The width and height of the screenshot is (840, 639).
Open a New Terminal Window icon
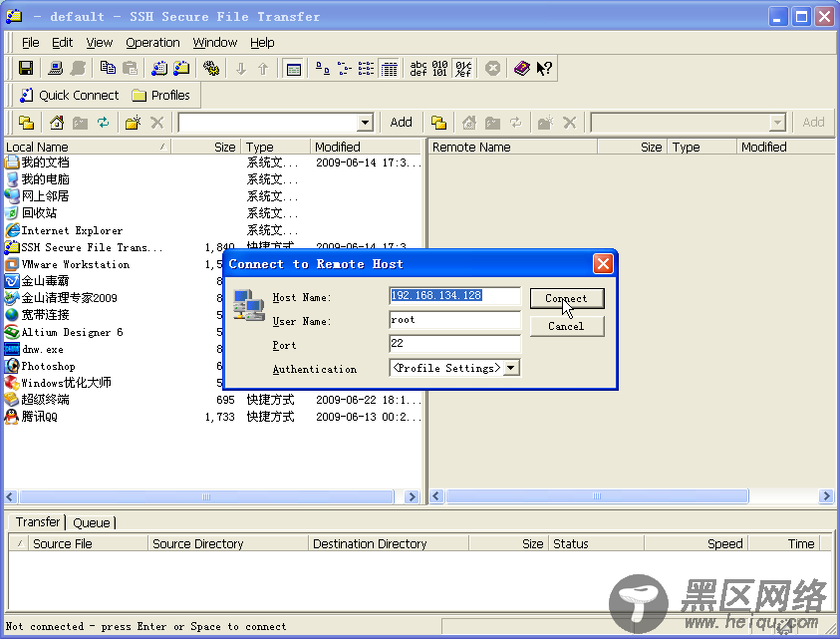pos(159,68)
